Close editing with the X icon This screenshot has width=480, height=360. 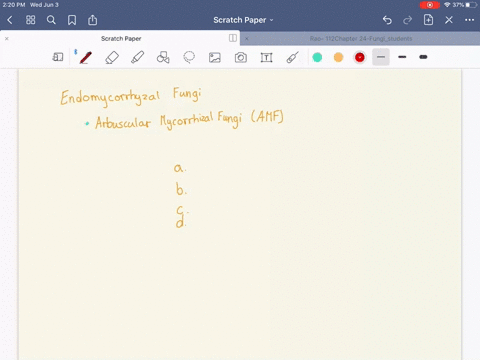[x=449, y=20]
